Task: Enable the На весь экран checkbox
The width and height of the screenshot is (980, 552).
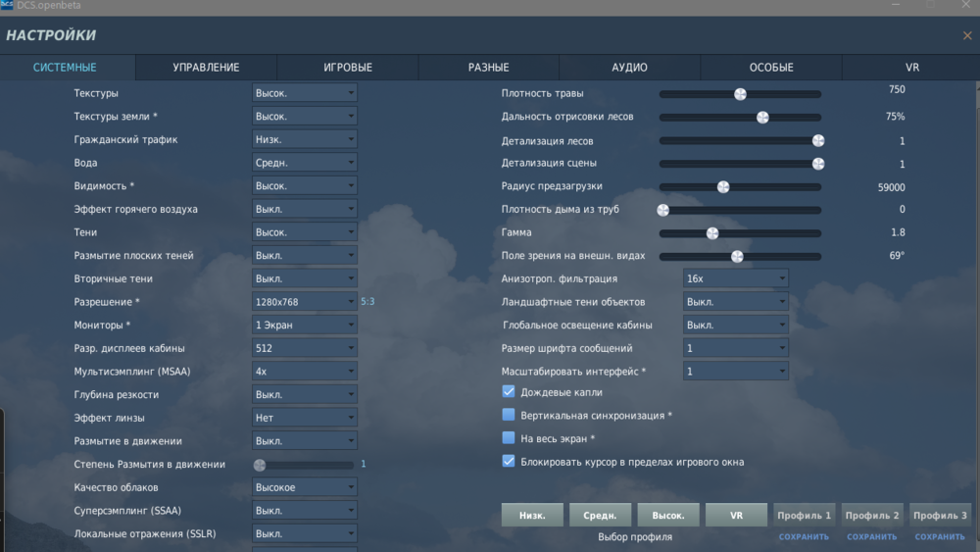Action: 508,438
